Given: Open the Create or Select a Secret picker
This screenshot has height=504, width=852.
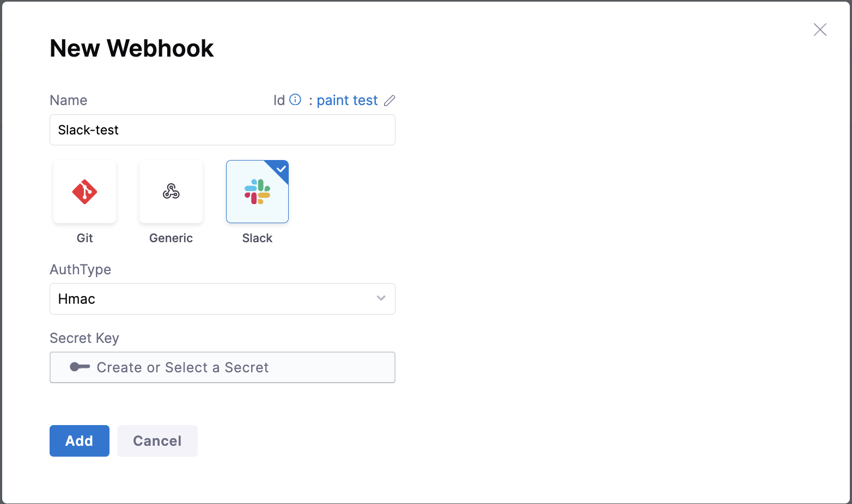Looking at the screenshot, I should 222,367.
